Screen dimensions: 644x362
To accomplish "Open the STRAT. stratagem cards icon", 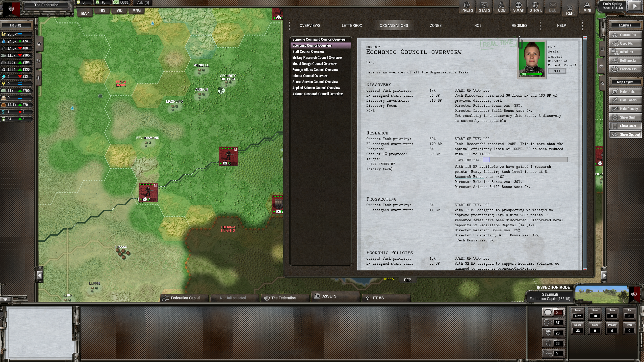I will (535, 7).
